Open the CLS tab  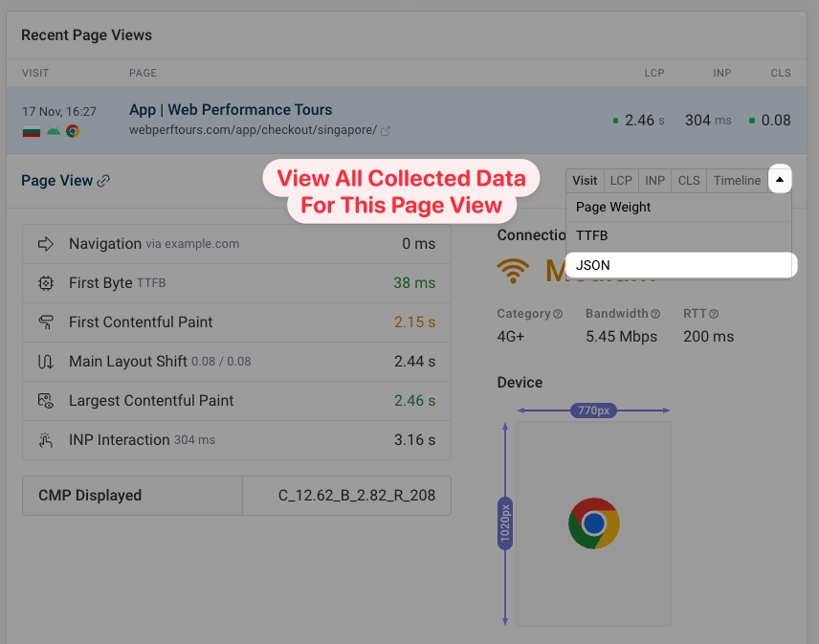689,180
